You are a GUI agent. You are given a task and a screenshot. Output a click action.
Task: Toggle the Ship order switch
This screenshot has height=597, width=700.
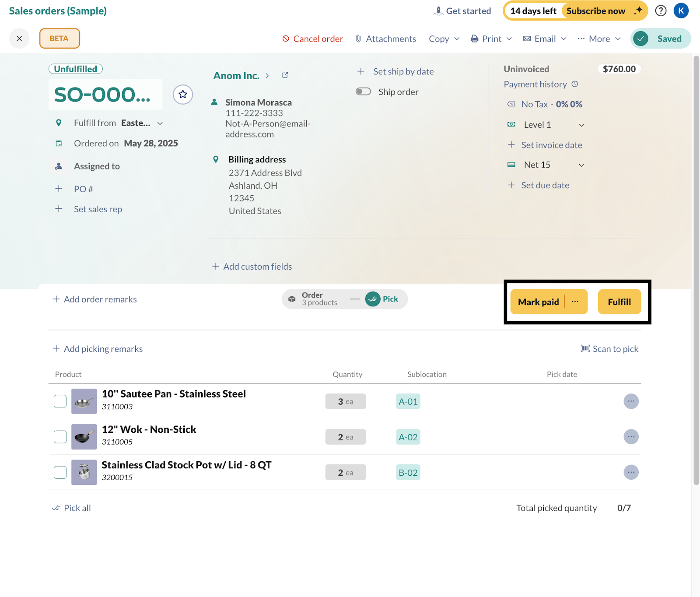[x=363, y=91]
